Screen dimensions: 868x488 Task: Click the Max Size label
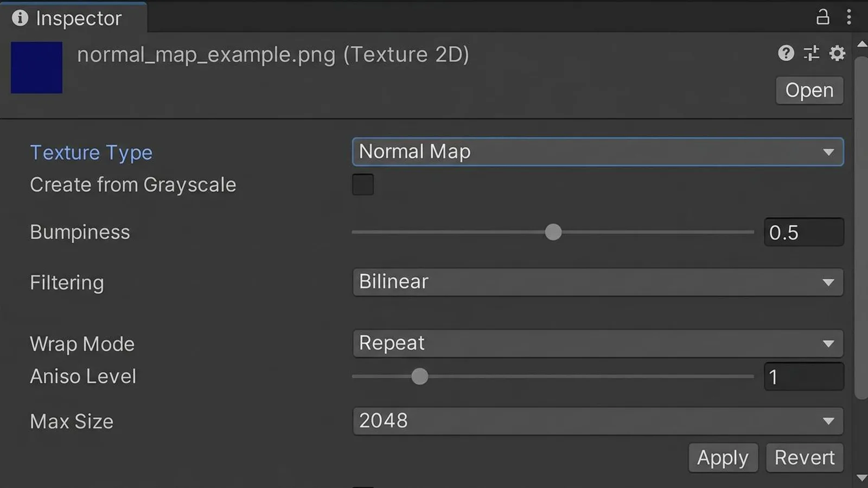[72, 421]
